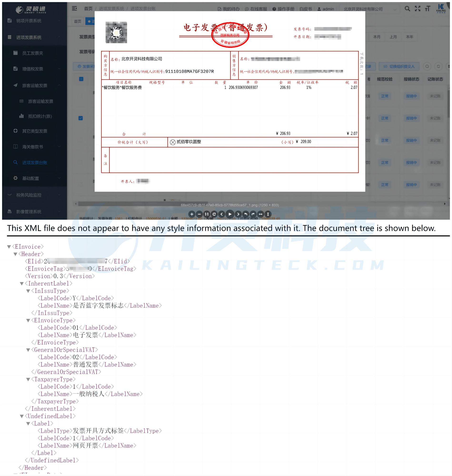Image resolution: width=452 pixels, height=476 pixels.
Task: Collapse the Label XML node
Action: pyautogui.click(x=28, y=423)
